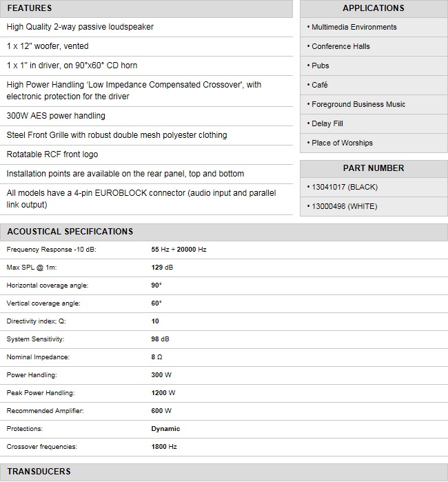Click the PART NUMBER header
Image resolution: width=448 pixels, height=482 pixels.
[374, 168]
